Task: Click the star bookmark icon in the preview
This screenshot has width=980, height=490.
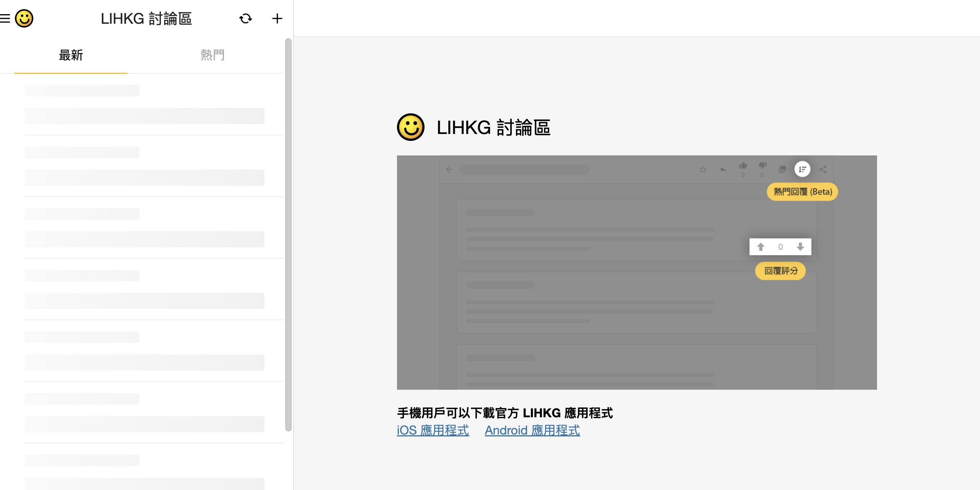Action: [703, 169]
